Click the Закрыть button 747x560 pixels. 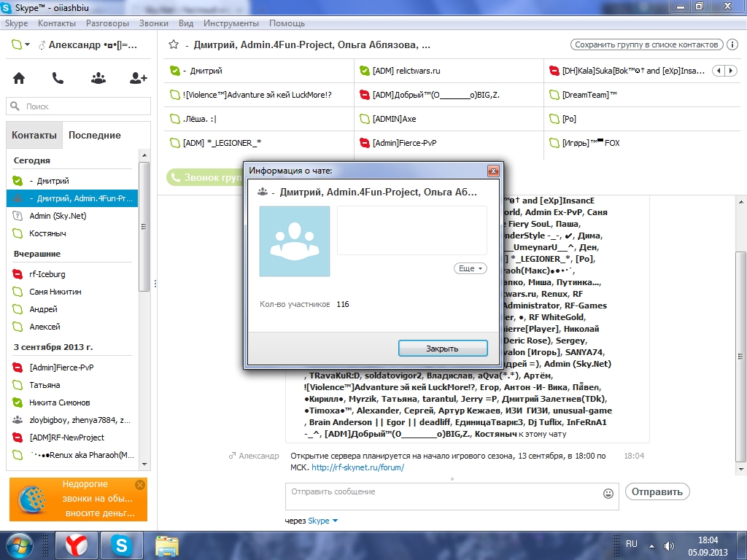click(x=443, y=348)
